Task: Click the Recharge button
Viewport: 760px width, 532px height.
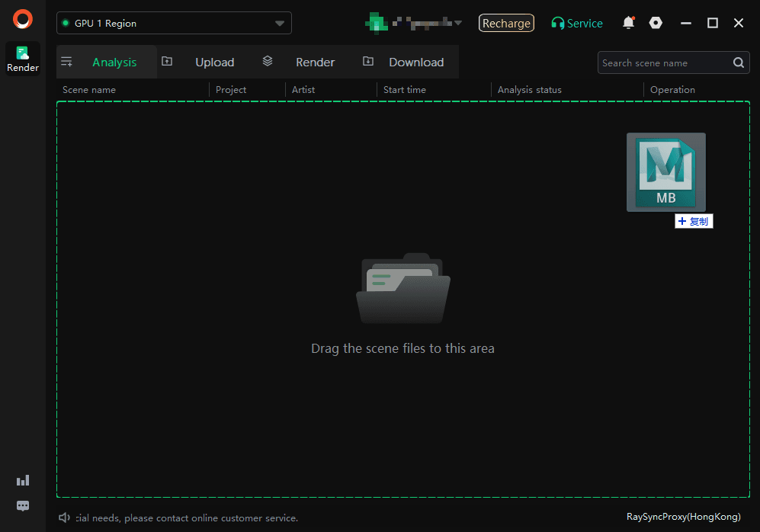Action: tap(506, 24)
